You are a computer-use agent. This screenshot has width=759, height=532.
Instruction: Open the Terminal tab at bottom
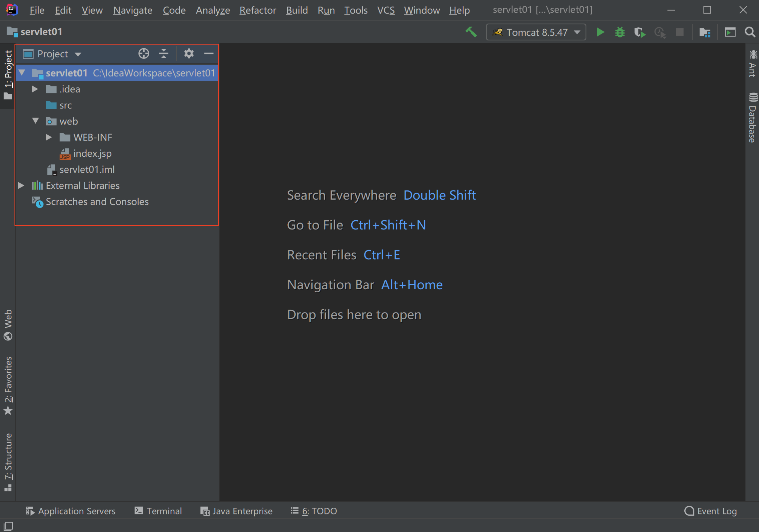tap(158, 511)
